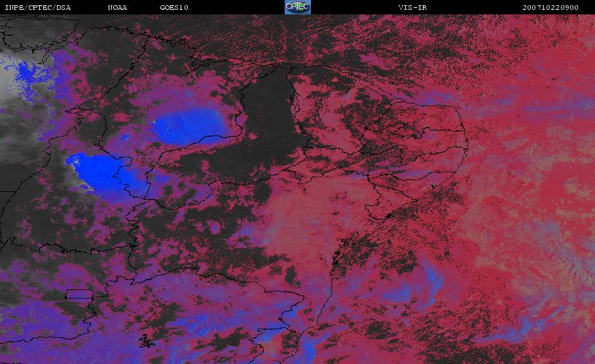Click the 200710220900 timestamp
This screenshot has height=364, width=595.
pos(550,8)
